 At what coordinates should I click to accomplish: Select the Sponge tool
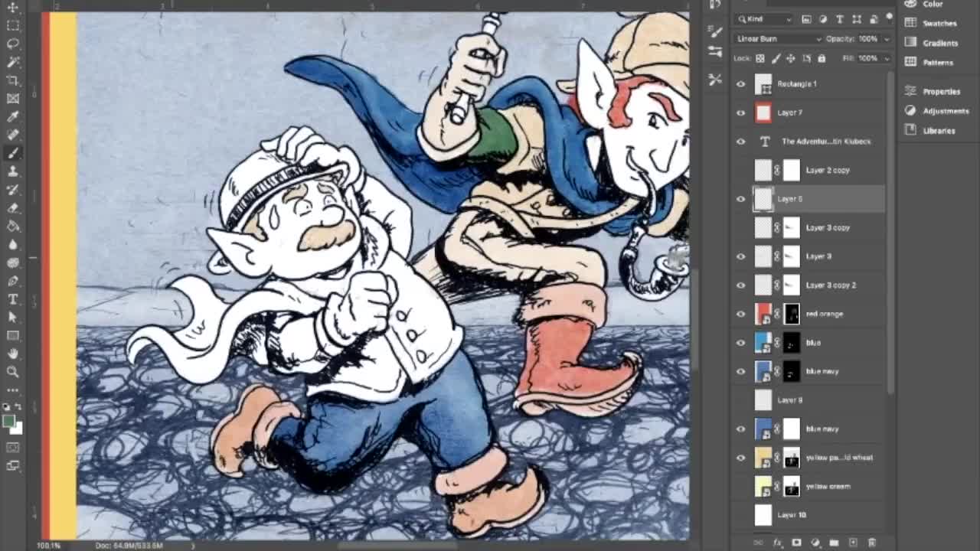(x=13, y=263)
